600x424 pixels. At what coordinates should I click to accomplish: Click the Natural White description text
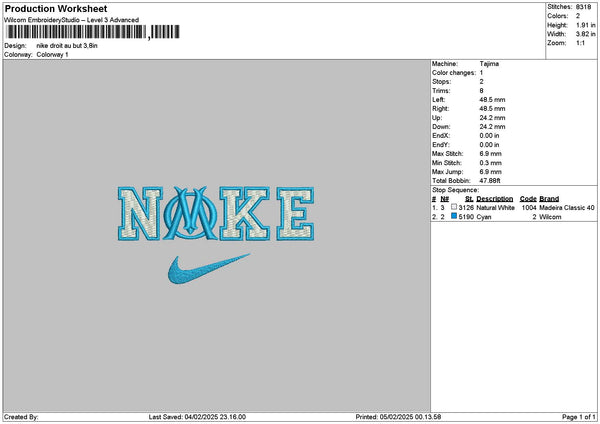coord(496,208)
